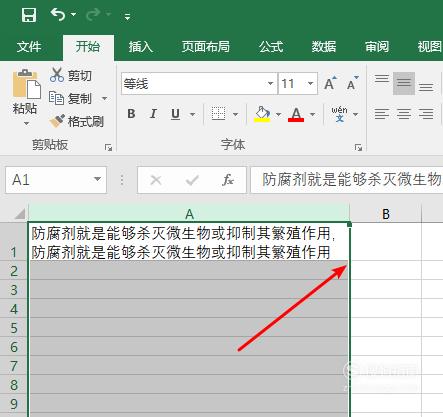Open the font name dropdown arrow
443x417 pixels.
pyautogui.click(x=271, y=84)
